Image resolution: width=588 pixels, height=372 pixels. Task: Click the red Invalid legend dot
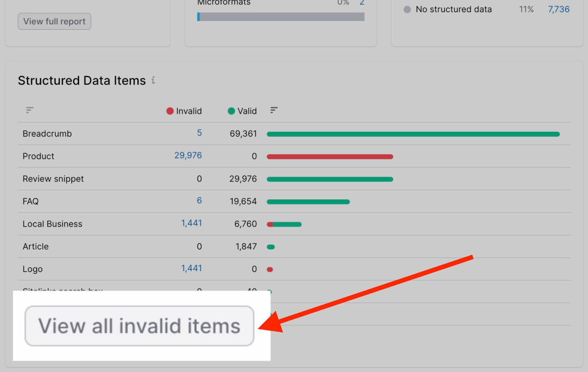point(170,111)
